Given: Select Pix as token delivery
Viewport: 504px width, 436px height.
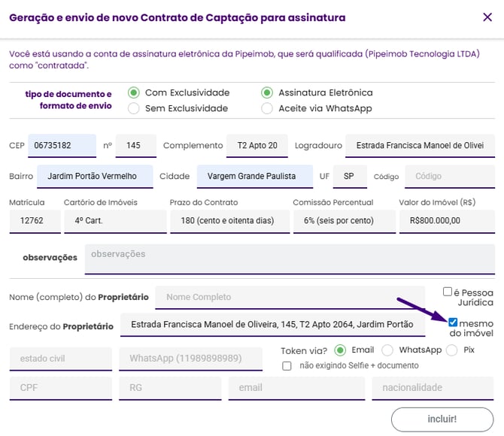Looking at the screenshot, I should pyautogui.click(x=452, y=350).
